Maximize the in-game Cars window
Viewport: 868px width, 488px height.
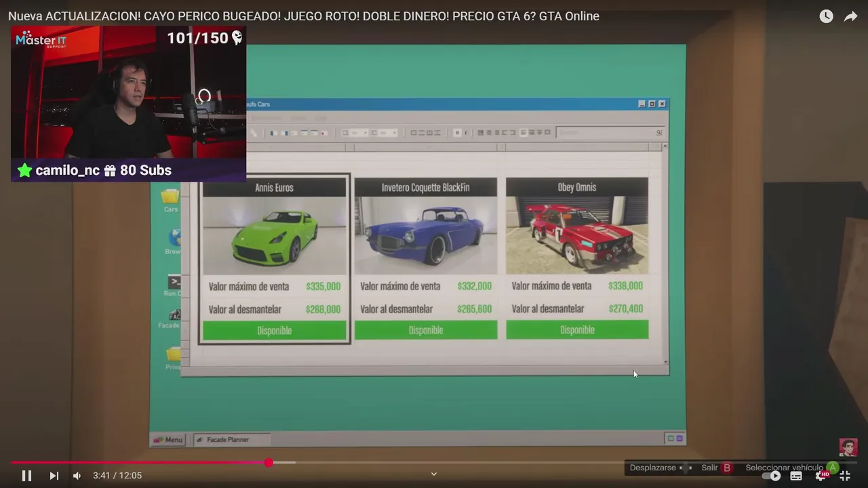tap(652, 104)
